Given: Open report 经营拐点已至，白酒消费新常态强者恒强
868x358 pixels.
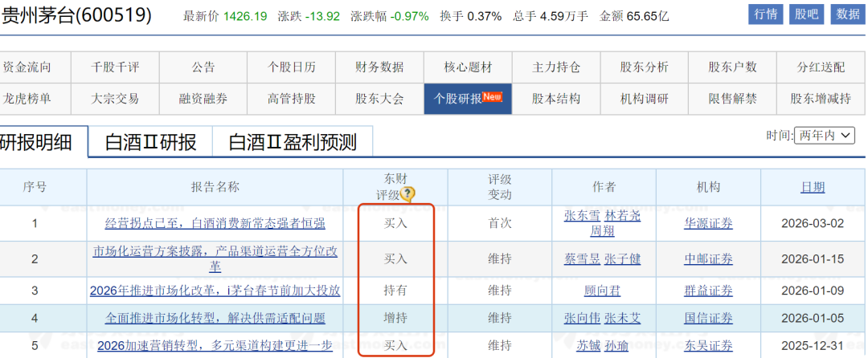Looking at the screenshot, I should (215, 223).
